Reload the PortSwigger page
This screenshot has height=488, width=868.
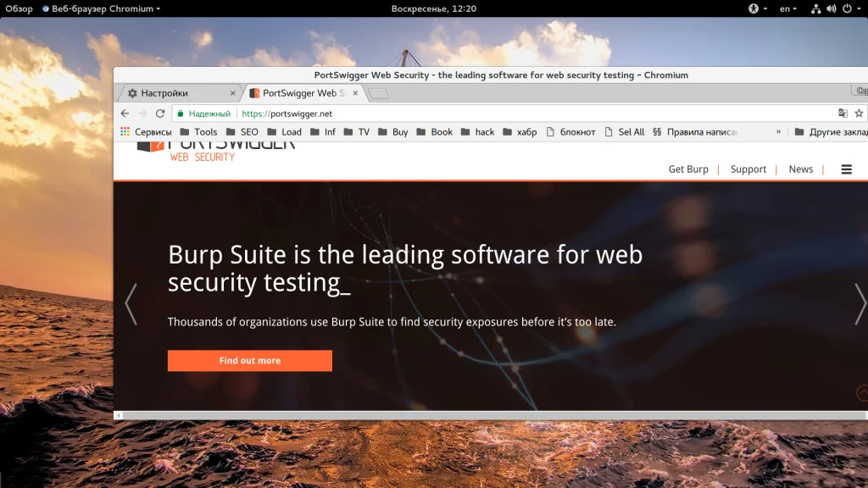160,114
